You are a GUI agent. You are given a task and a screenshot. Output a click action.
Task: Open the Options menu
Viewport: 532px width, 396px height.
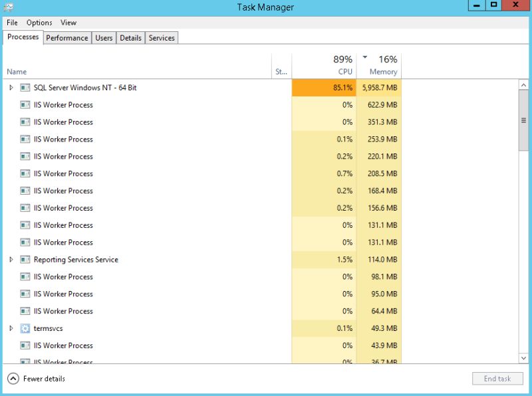[39, 22]
